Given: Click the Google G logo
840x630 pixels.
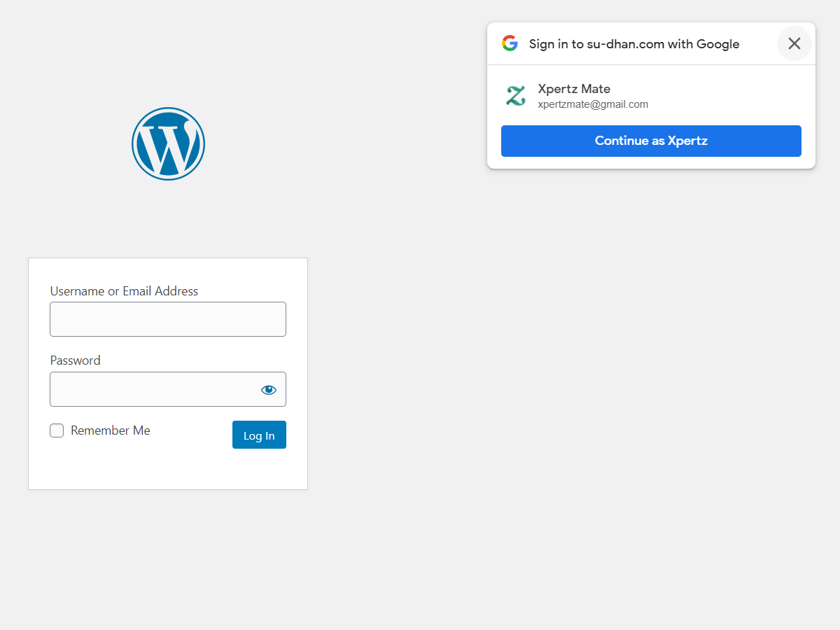Looking at the screenshot, I should point(510,43).
